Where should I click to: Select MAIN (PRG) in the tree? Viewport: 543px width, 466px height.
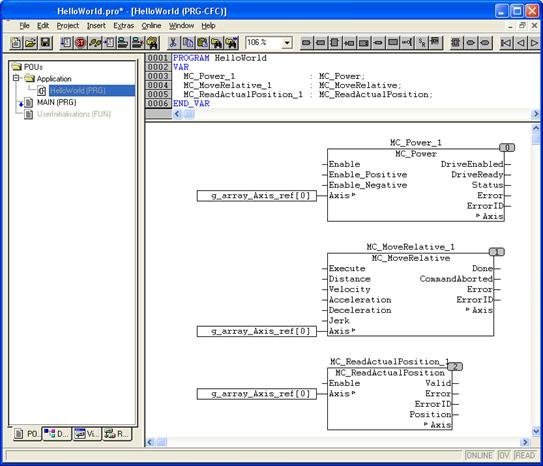56,102
